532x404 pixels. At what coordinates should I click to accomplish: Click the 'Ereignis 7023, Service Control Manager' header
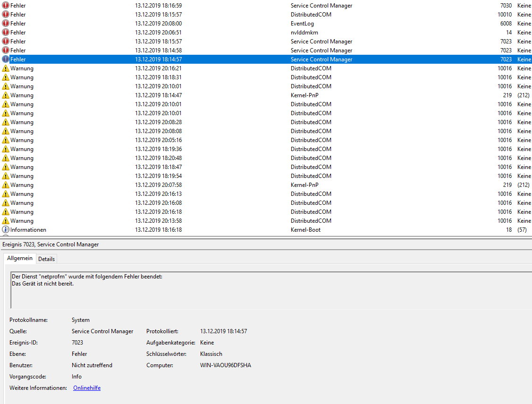(51, 244)
